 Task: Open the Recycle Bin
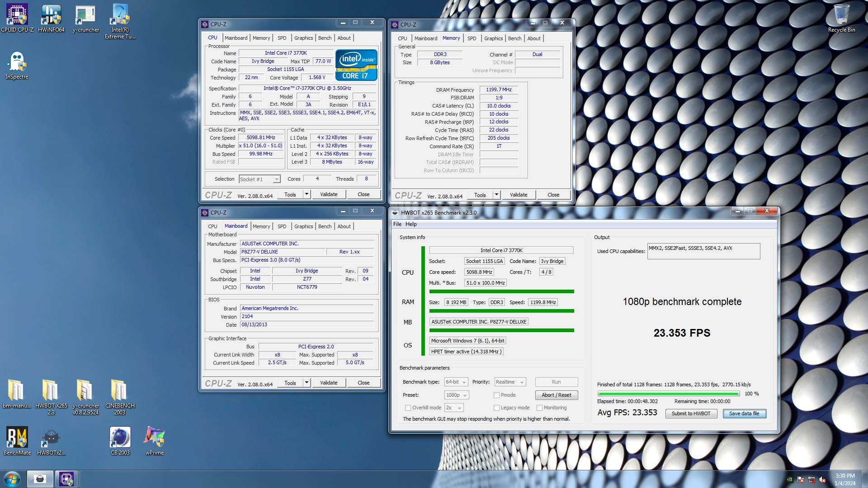(x=841, y=18)
